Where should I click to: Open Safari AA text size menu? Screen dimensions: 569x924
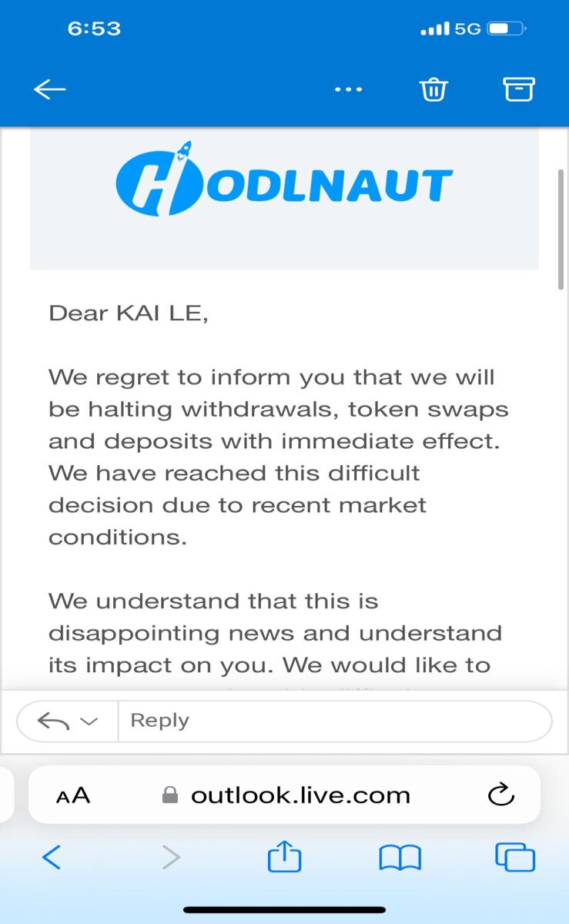coord(73,795)
